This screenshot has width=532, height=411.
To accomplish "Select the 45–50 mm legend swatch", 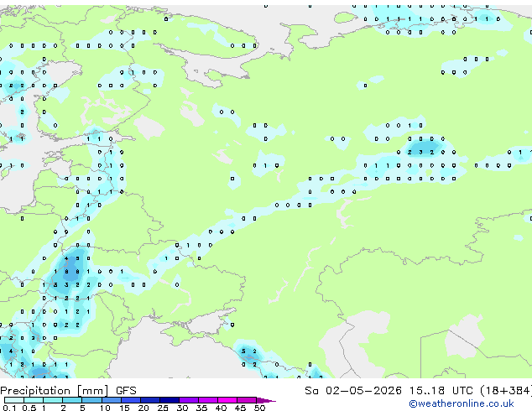I will click(x=247, y=400).
